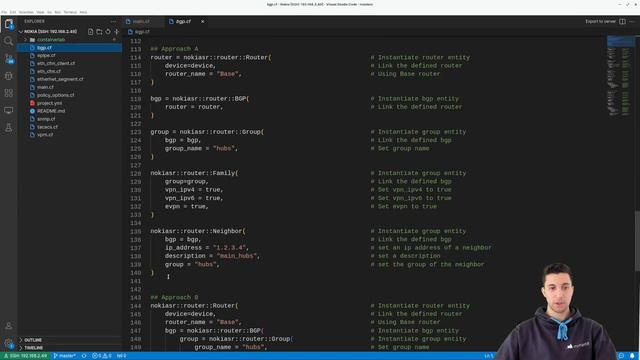The image size is (640, 360).
Task: Click the "1.2.3.4" ip_address string
Action: click(231, 248)
